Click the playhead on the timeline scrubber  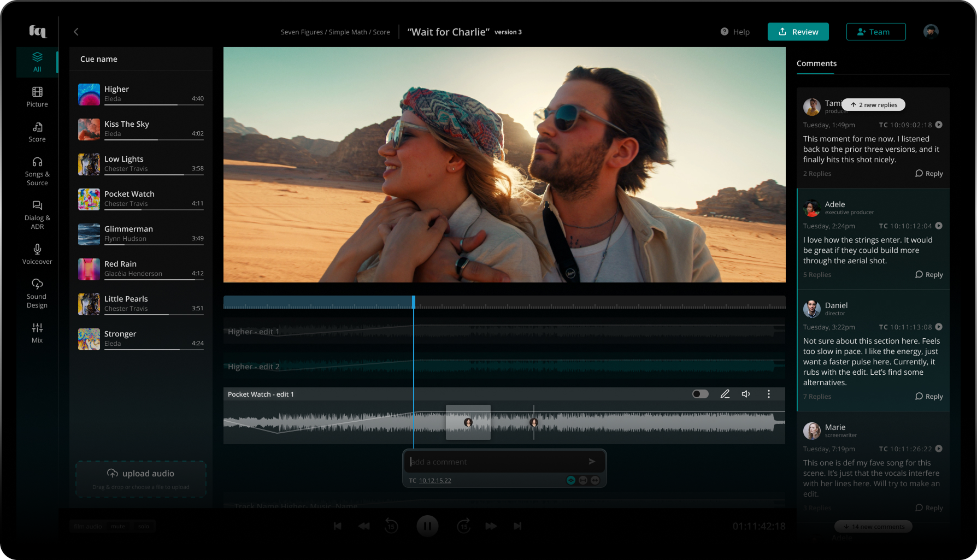[414, 302]
